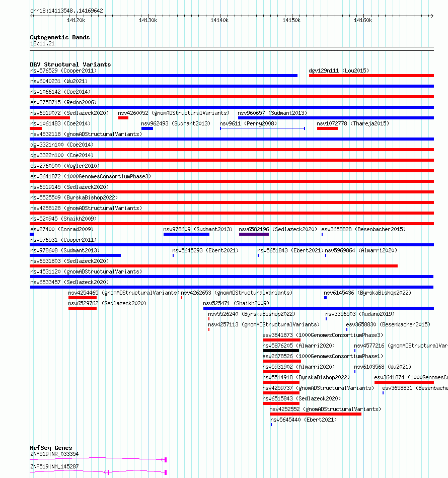448x478 pixels.
Task: Click esv27400 (Conrad2009) label
Action: coord(62,229)
